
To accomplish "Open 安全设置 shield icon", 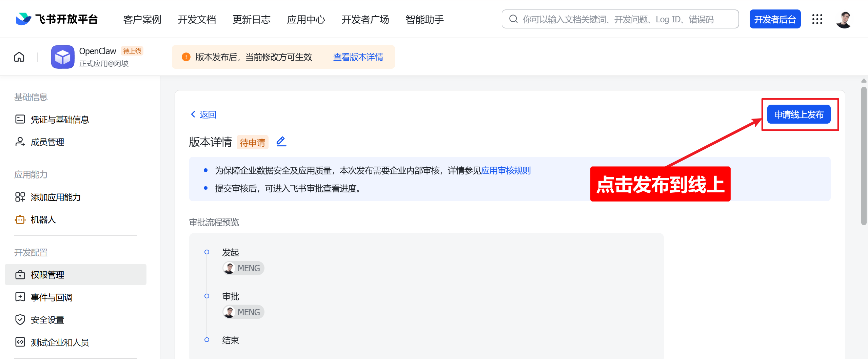I will coord(47,319).
